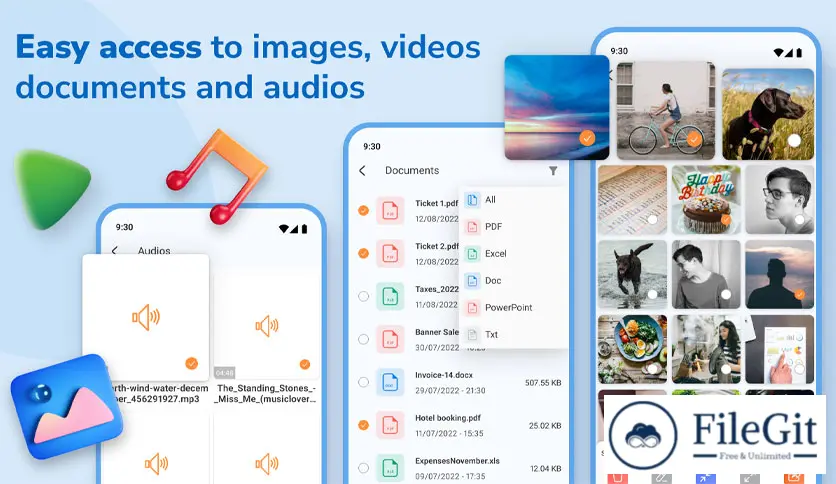836x484 pixels.
Task: Click the ExpensesNovember.xls file name
Action: [x=457, y=461]
